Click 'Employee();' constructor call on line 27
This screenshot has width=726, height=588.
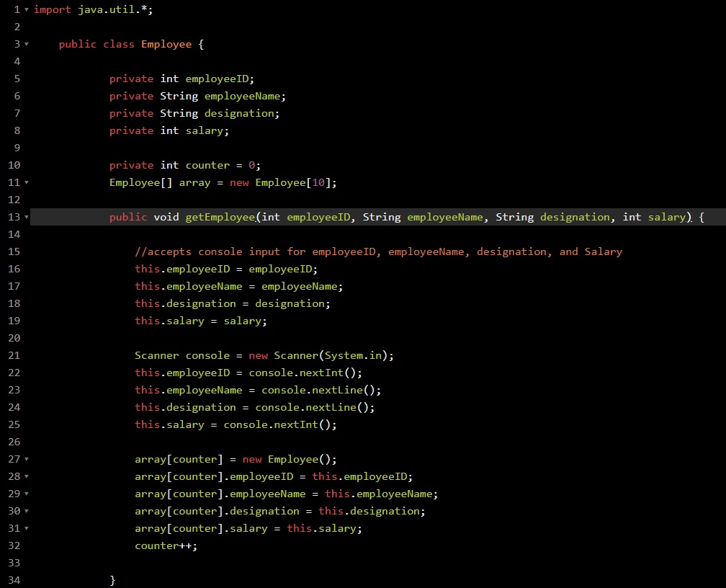(x=302, y=459)
